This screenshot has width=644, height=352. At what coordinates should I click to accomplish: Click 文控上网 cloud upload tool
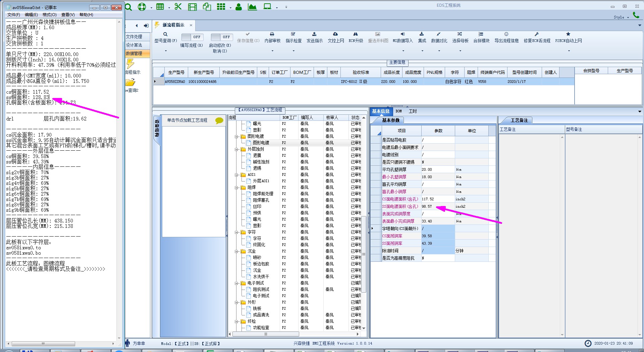point(336,38)
